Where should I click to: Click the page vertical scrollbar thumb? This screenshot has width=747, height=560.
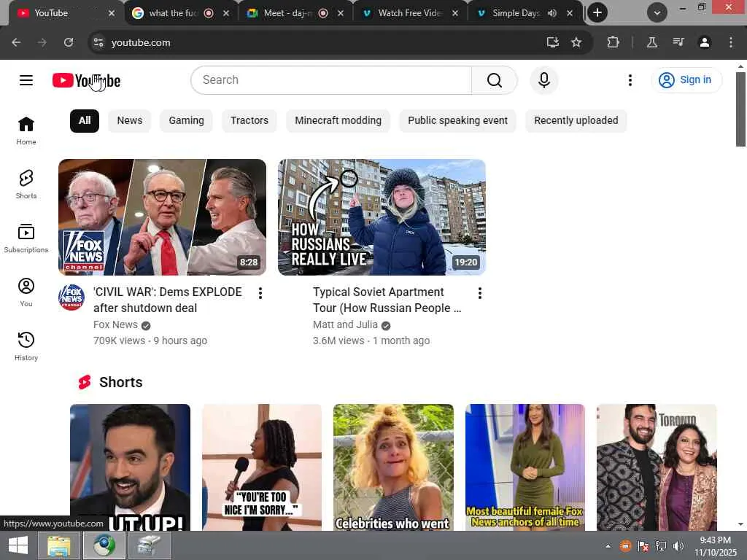pyautogui.click(x=740, y=109)
